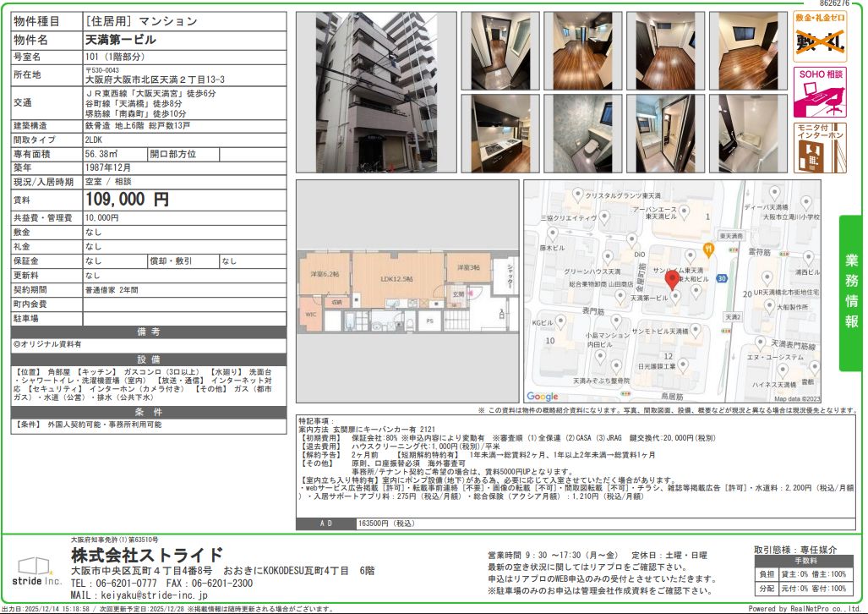Select the SOHO相談 badge icon

[x=819, y=92]
